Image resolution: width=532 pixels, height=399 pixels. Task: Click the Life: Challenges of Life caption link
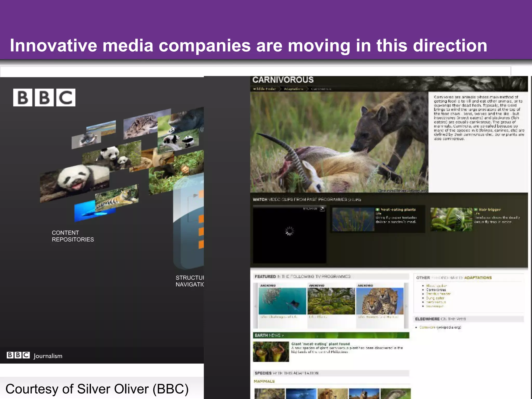click(279, 317)
